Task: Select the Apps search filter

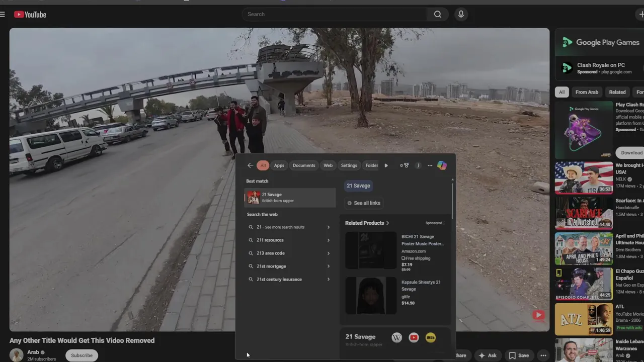Action: tap(279, 165)
